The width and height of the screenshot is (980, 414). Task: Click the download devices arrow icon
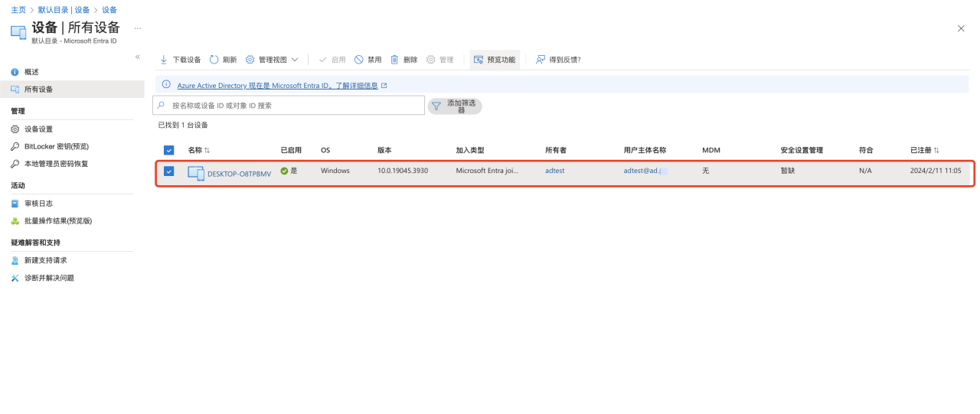coord(164,60)
